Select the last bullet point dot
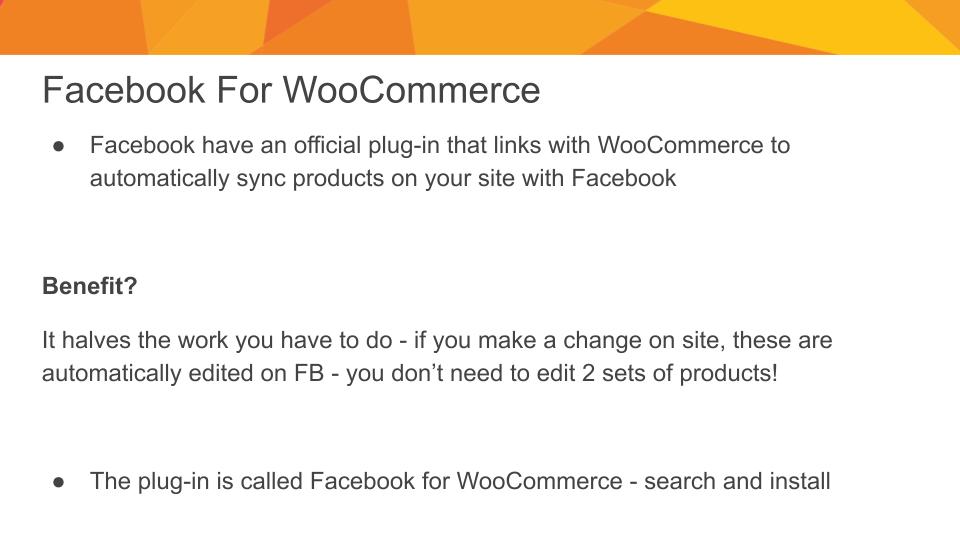Image resolution: width=960 pixels, height=540 pixels. coord(59,482)
